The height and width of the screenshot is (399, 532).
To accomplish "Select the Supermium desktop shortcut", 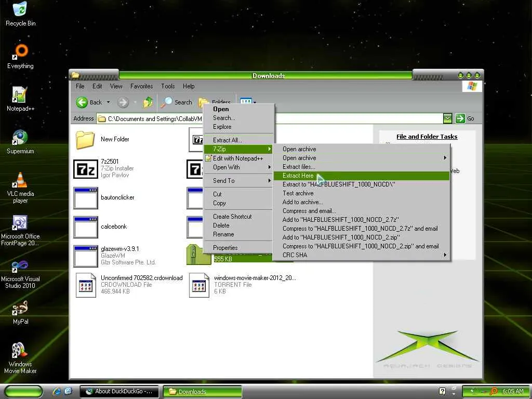I will click(x=20, y=141).
